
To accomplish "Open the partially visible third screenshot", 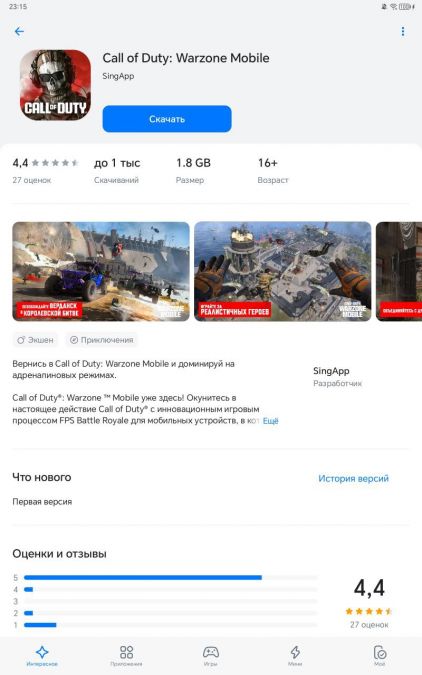I will tap(399, 271).
